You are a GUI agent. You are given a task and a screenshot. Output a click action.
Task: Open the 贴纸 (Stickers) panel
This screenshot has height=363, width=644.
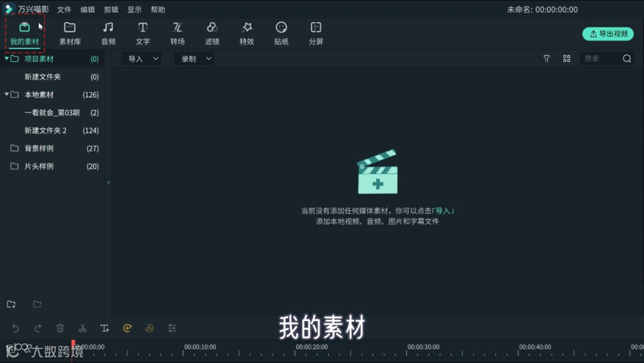pos(281,33)
